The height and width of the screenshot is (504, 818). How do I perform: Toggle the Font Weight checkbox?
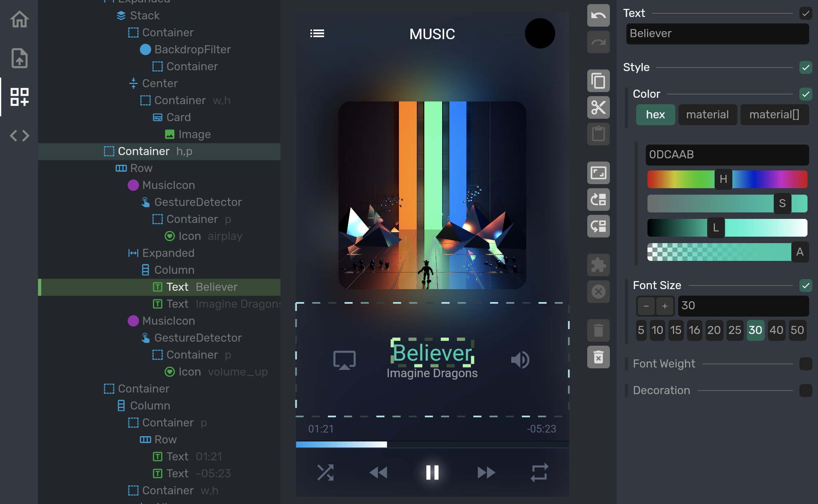click(x=805, y=364)
